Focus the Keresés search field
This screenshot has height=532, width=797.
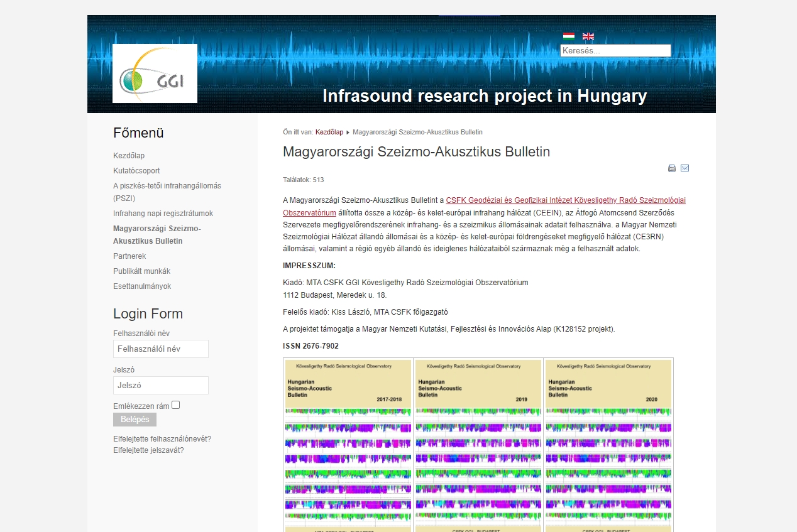[x=615, y=51]
